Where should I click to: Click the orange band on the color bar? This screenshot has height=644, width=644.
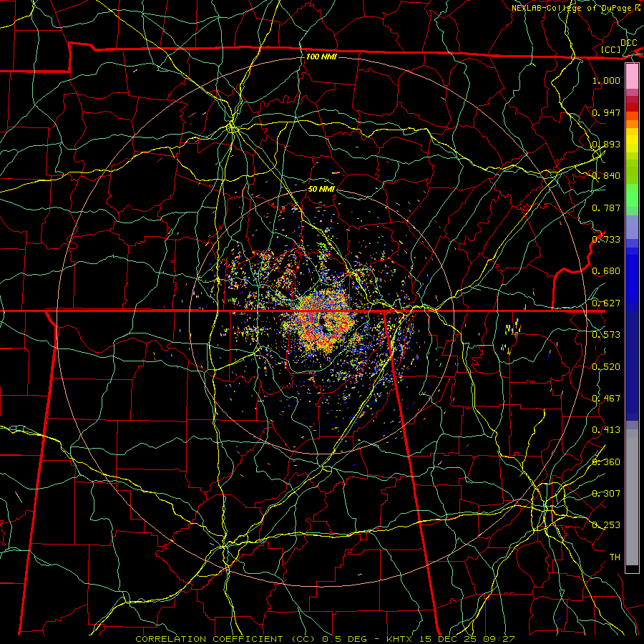632,124
